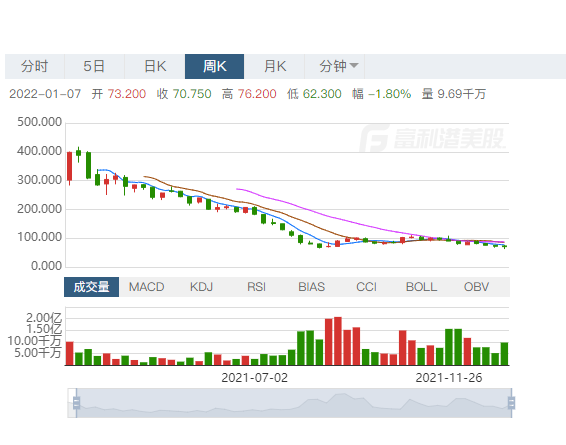Switch indicator to CCI

point(366,287)
